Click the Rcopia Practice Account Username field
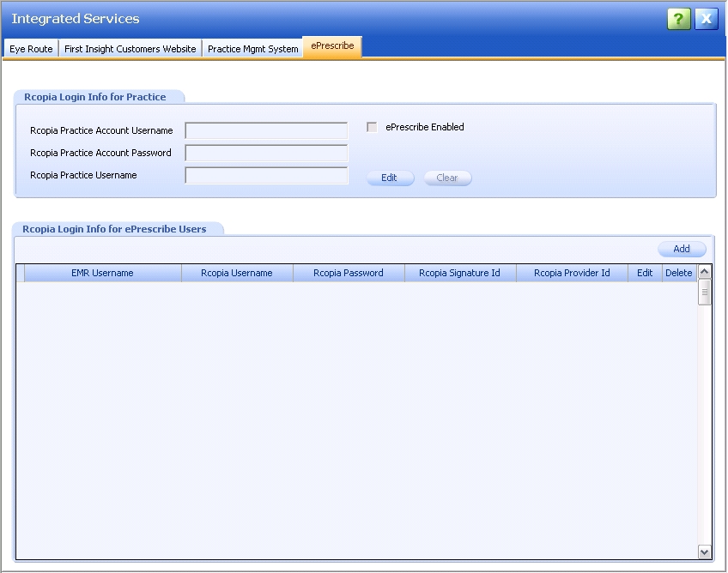728x573 pixels. click(x=266, y=131)
